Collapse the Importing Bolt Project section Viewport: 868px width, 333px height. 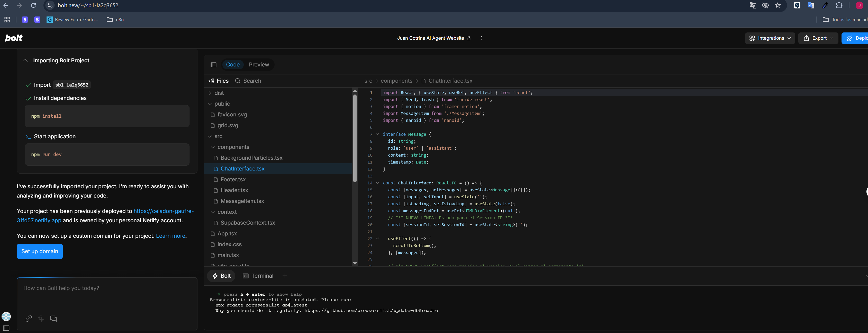(25, 60)
